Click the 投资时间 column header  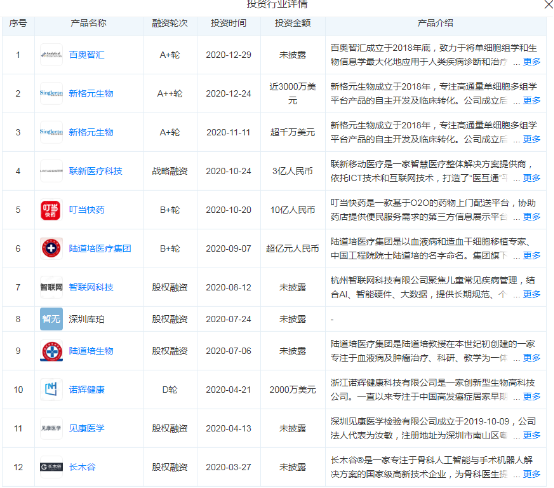(229, 23)
